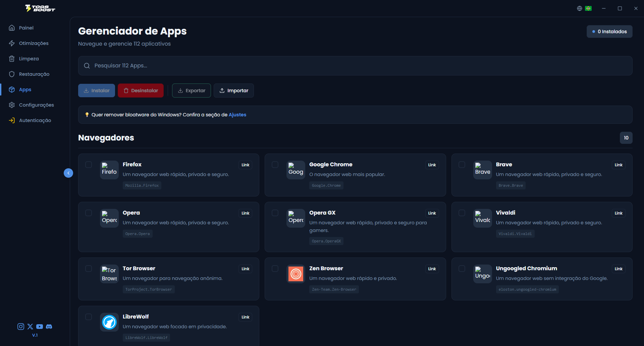Tick the Tor Browser checkbox
This screenshot has height=346, width=644.
coord(89,269)
